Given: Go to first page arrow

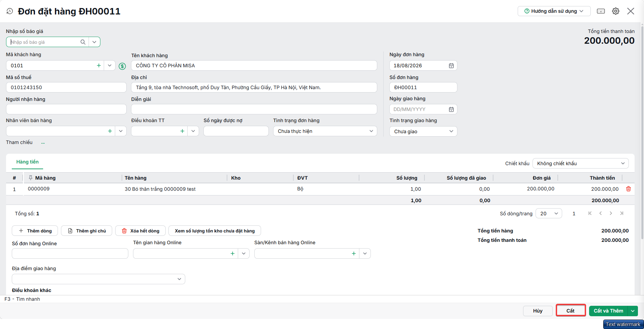Looking at the screenshot, I should (590, 213).
